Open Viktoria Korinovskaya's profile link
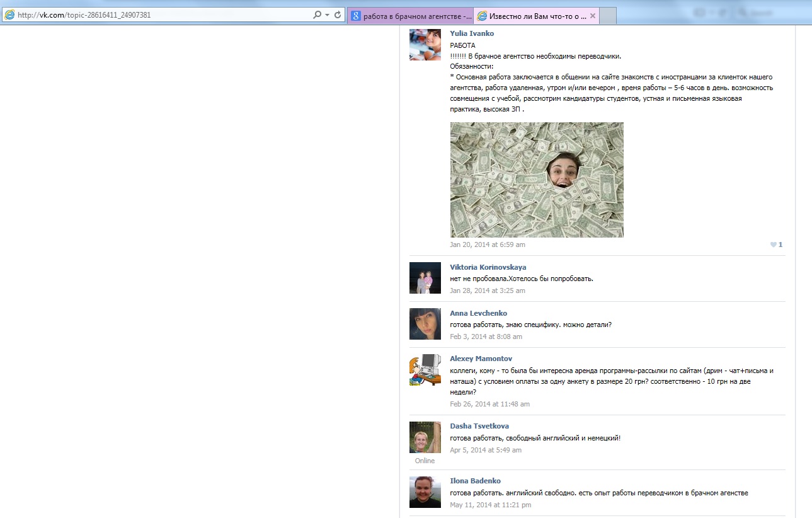This screenshot has width=812, height=518. (488, 267)
